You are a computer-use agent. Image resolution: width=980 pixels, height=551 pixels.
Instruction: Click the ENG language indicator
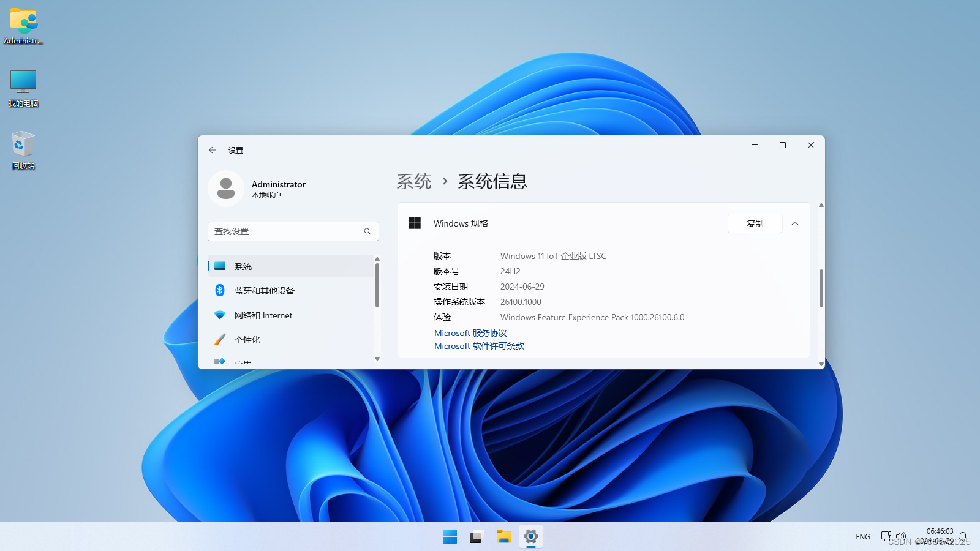(863, 537)
